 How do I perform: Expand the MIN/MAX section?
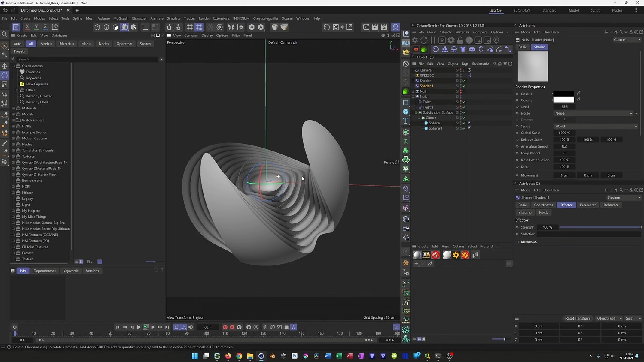pyautogui.click(x=518, y=242)
